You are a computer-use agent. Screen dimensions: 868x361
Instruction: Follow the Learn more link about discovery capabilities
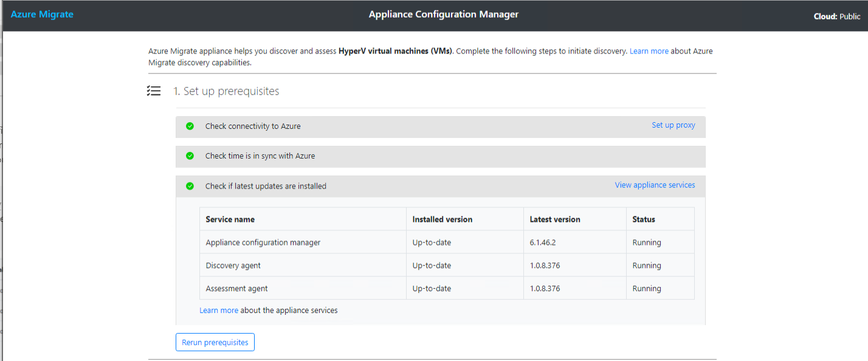pos(649,51)
